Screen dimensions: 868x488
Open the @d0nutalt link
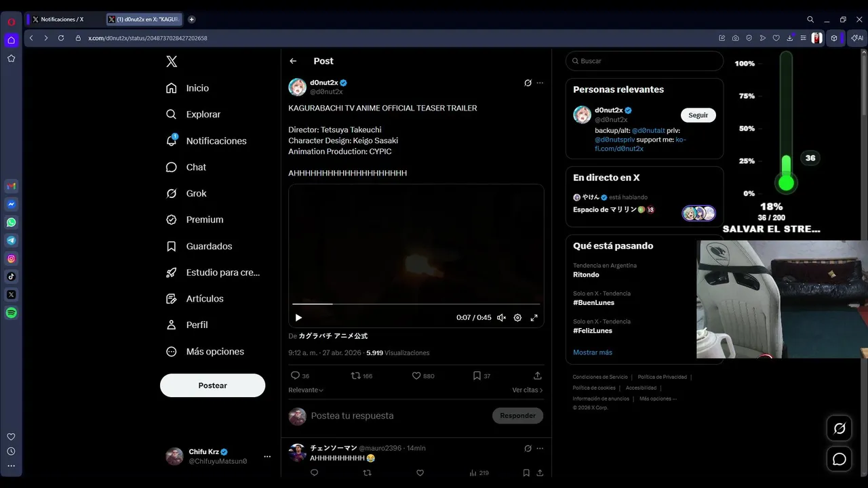pyautogui.click(x=648, y=130)
